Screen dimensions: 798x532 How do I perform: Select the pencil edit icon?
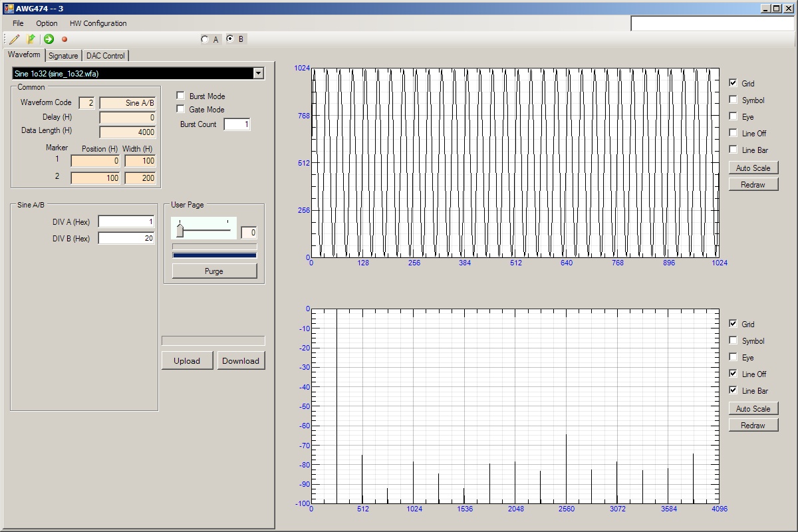[x=13, y=39]
